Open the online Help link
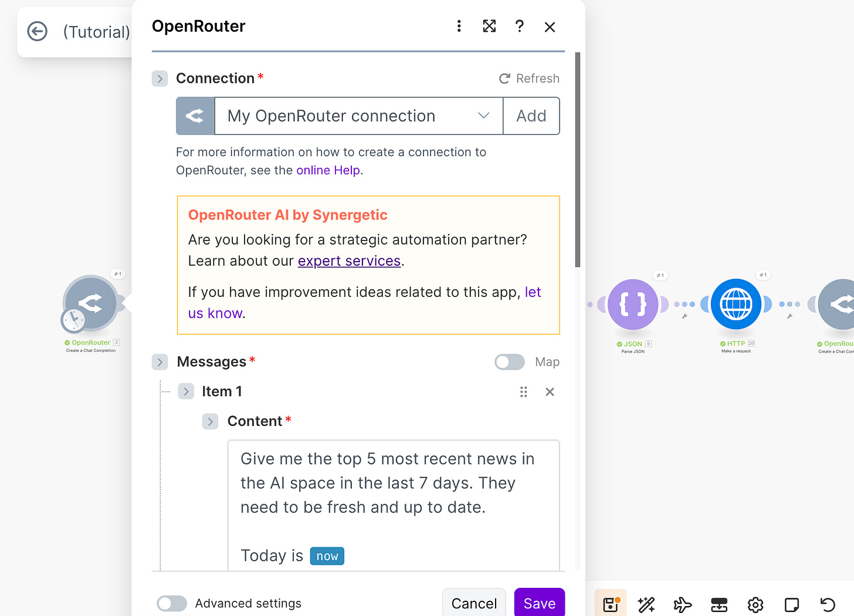This screenshot has height=616, width=854. tap(328, 170)
